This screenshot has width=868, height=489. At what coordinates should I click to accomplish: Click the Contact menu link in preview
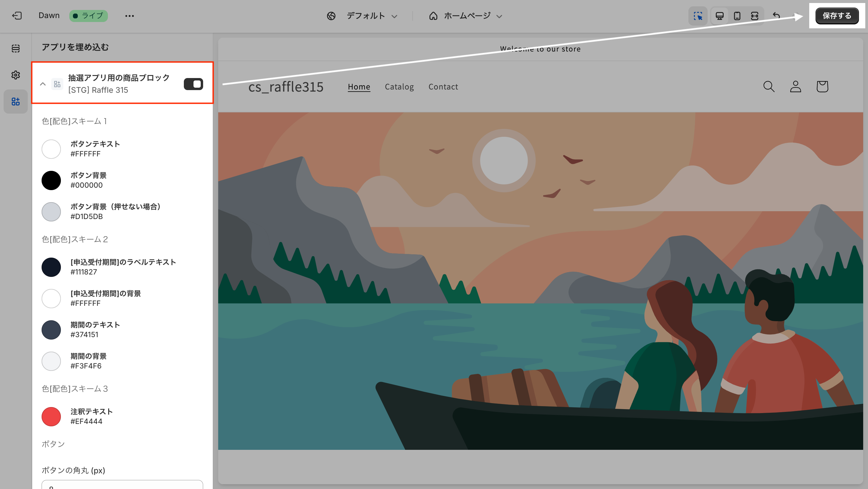443,87
